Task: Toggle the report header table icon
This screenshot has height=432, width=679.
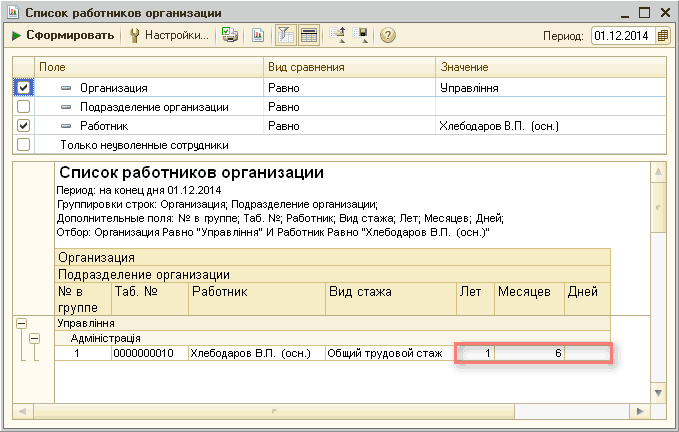Action: [x=309, y=35]
